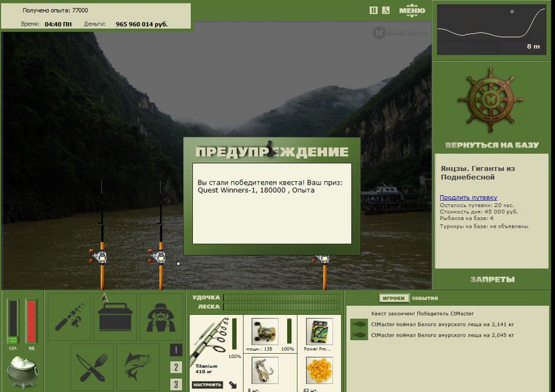Click the bait pot cauldron icon
This screenshot has width=555, height=392.
click(23, 372)
